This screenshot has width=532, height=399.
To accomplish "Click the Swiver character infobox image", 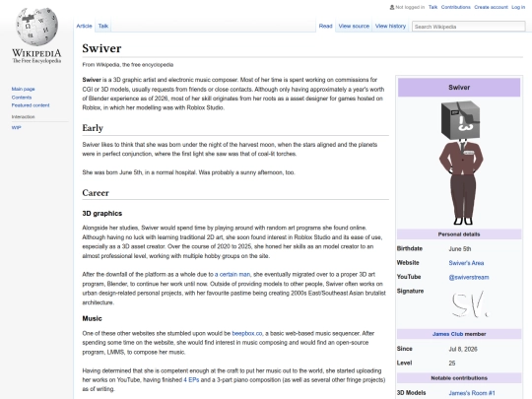I will tap(461, 163).
